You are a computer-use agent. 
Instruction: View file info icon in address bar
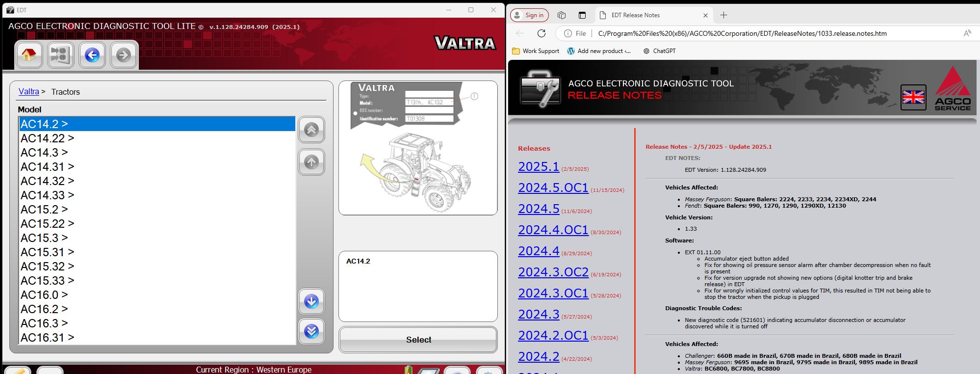pos(568,33)
